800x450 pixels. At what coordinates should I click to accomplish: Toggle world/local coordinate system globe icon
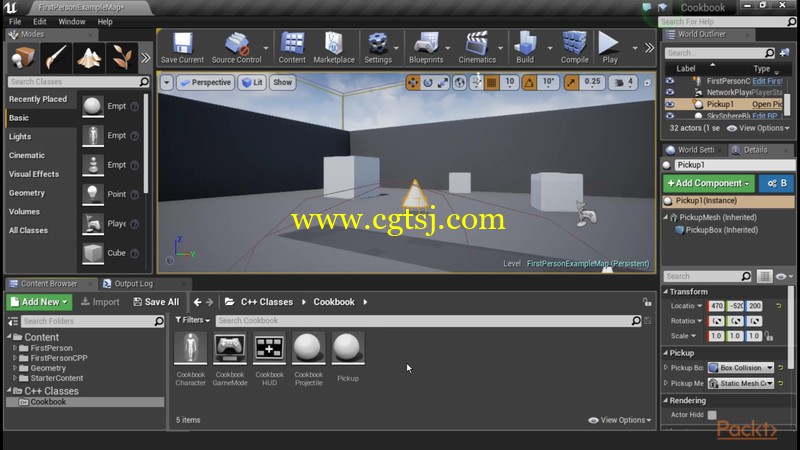[460, 82]
